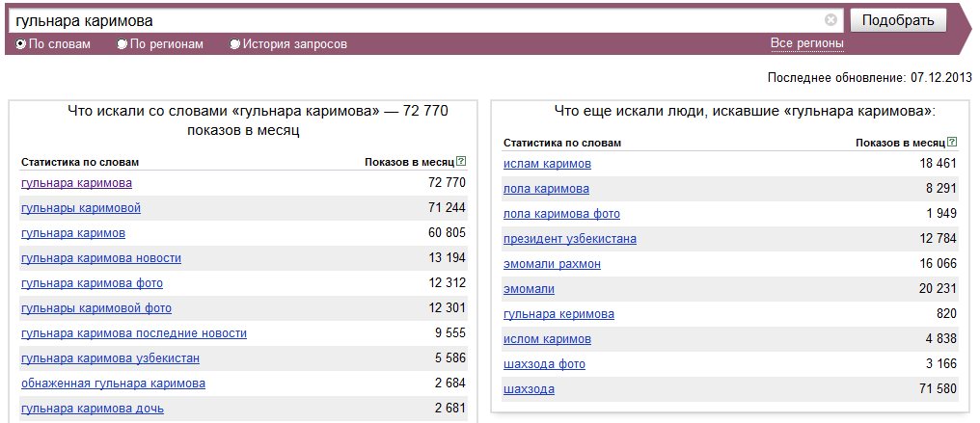Open the 'эмомали рахмон' link

(x=553, y=264)
